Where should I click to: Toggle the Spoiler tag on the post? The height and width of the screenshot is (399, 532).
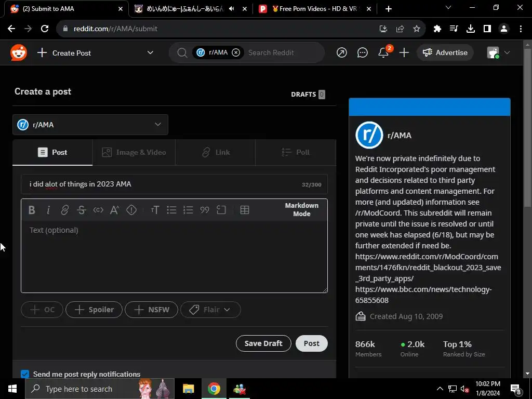pyautogui.click(x=94, y=310)
